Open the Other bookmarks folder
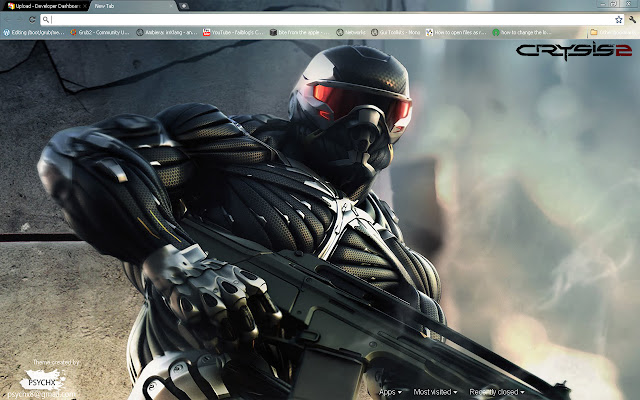 [x=613, y=32]
